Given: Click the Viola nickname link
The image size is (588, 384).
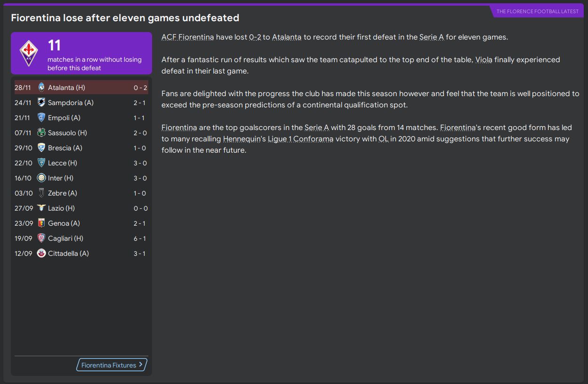Looking at the screenshot, I should (x=483, y=60).
